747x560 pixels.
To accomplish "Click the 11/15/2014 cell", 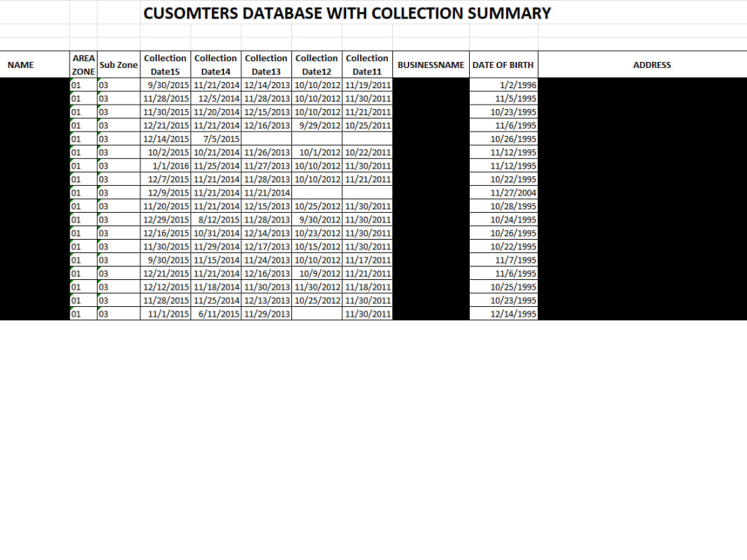I will point(216,260).
